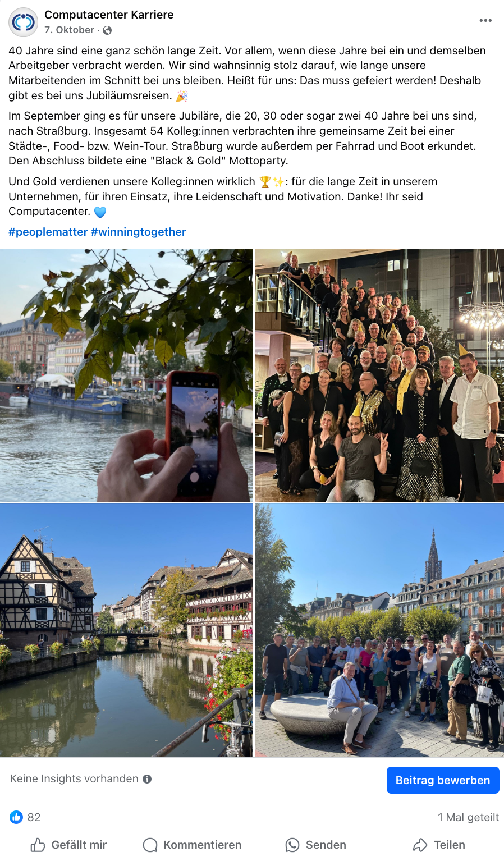Click the Teilen share arrow icon
Screen dimensions: 504x861
[x=420, y=845]
